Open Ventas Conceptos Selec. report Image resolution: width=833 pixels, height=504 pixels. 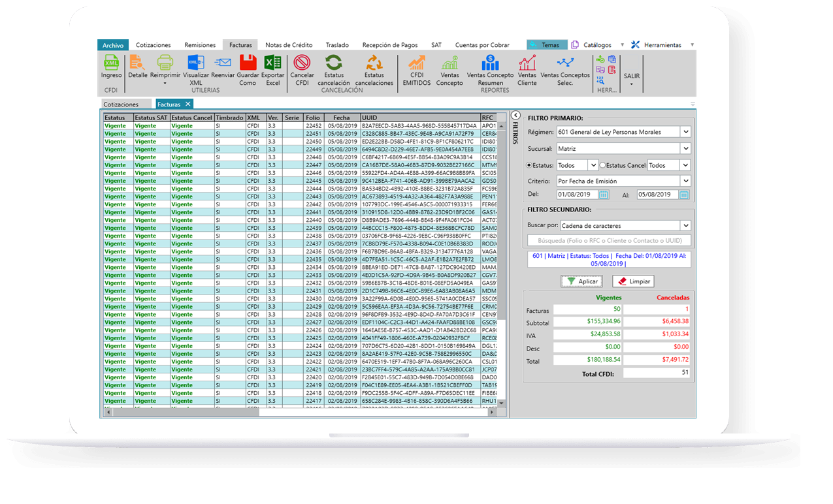[x=565, y=70]
